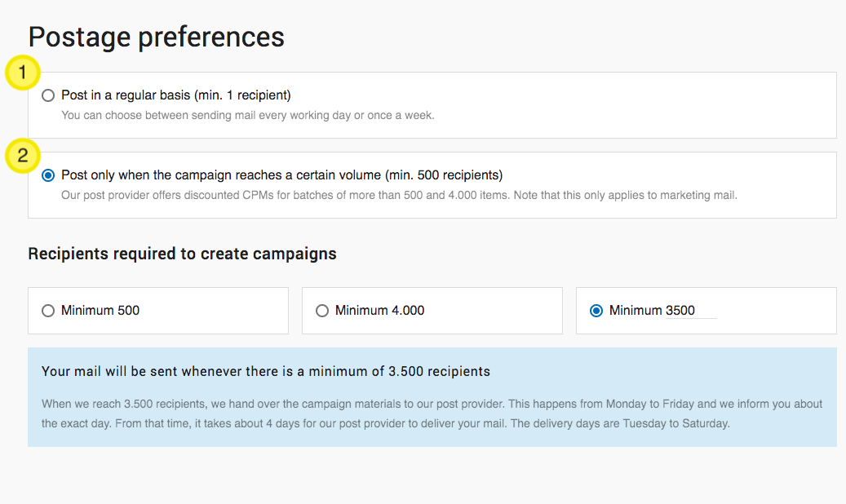This screenshot has width=846, height=504.
Task: Click the blue info box headline about 3.500 recipients
Action: click(x=266, y=372)
